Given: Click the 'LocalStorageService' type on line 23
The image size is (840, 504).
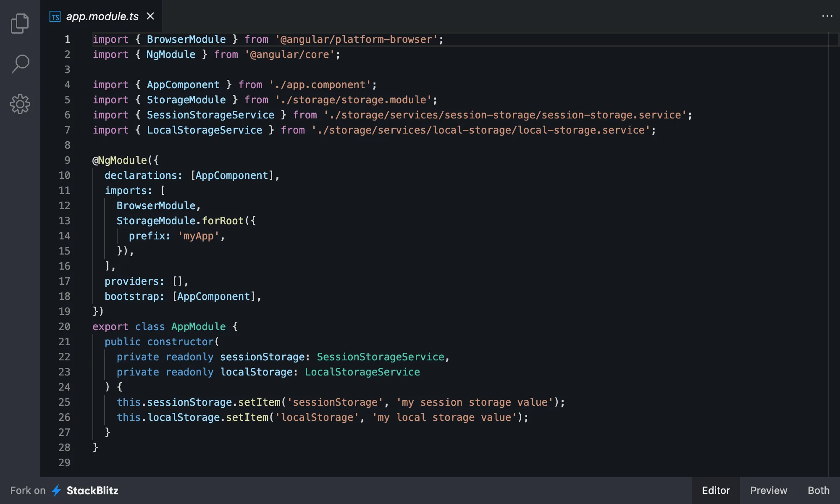Looking at the screenshot, I should click(362, 372).
